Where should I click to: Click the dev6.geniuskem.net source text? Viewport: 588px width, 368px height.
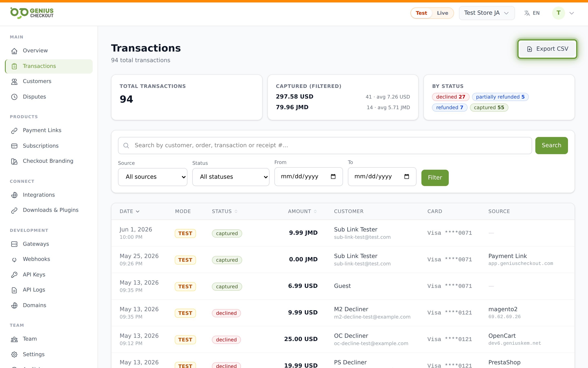(x=515, y=343)
